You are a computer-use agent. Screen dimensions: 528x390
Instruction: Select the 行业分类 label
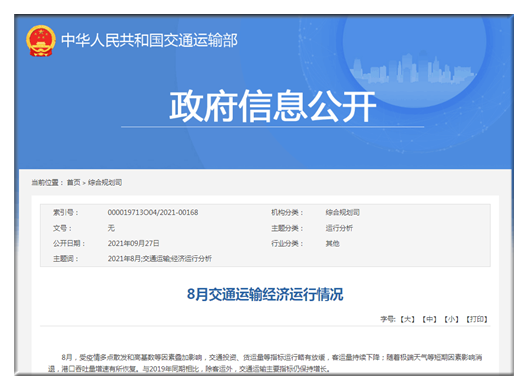pos(287,243)
